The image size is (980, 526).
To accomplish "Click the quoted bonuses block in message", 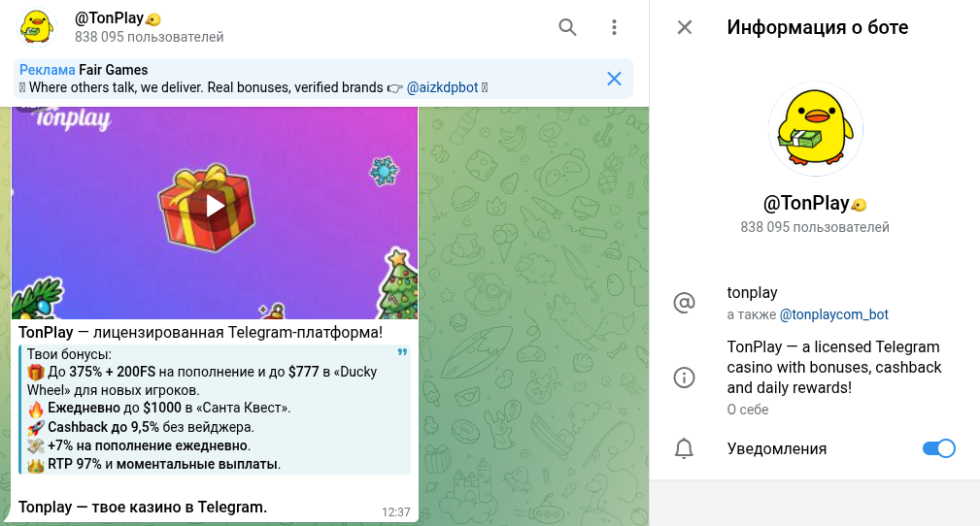I will [204, 410].
